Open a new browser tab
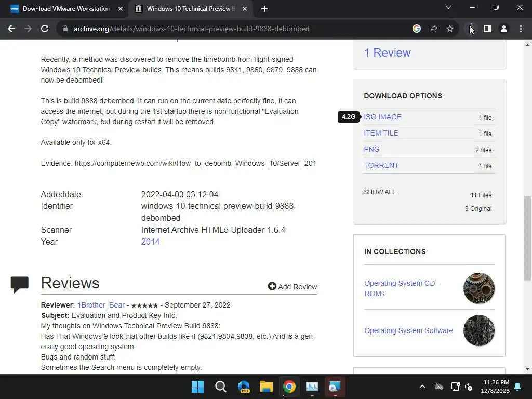 coord(264,9)
